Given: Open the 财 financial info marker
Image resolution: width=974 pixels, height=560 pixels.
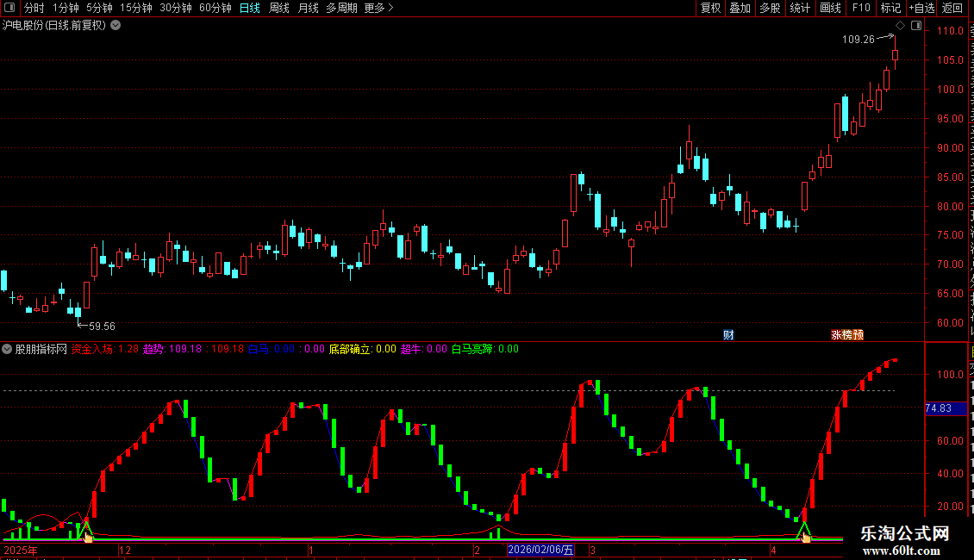Looking at the screenshot, I should pos(728,334).
